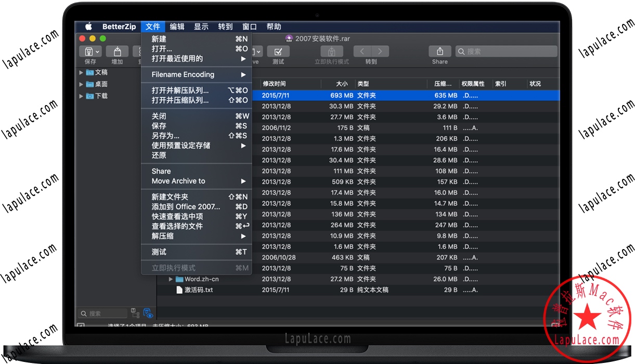Image resolution: width=635 pixels, height=364 pixels.
Task: Open the 解压缩 submenu
Action: pyautogui.click(x=197, y=236)
